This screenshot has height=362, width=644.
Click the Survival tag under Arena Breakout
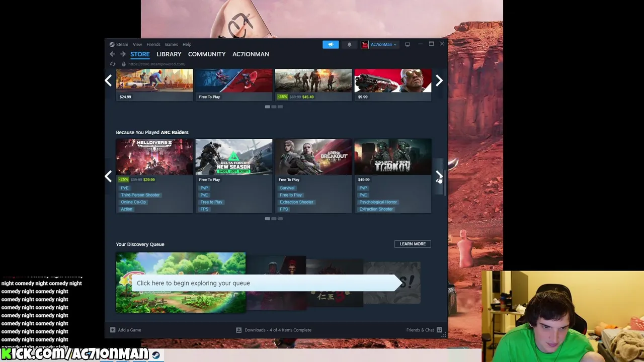[x=287, y=188]
